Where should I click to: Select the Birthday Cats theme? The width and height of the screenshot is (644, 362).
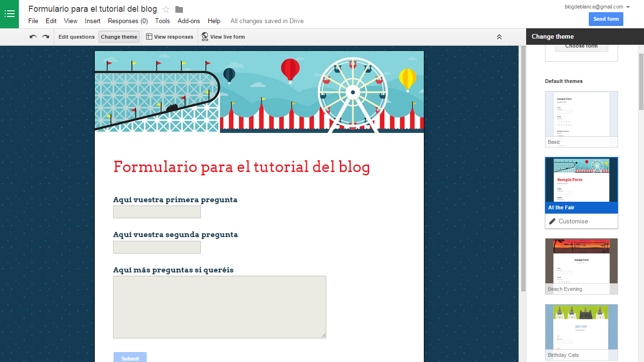click(x=581, y=328)
